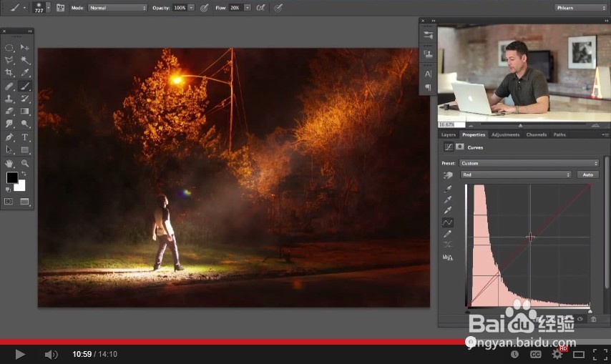Select the Brush tool in toolbox
The image size is (611, 364).
(25, 86)
